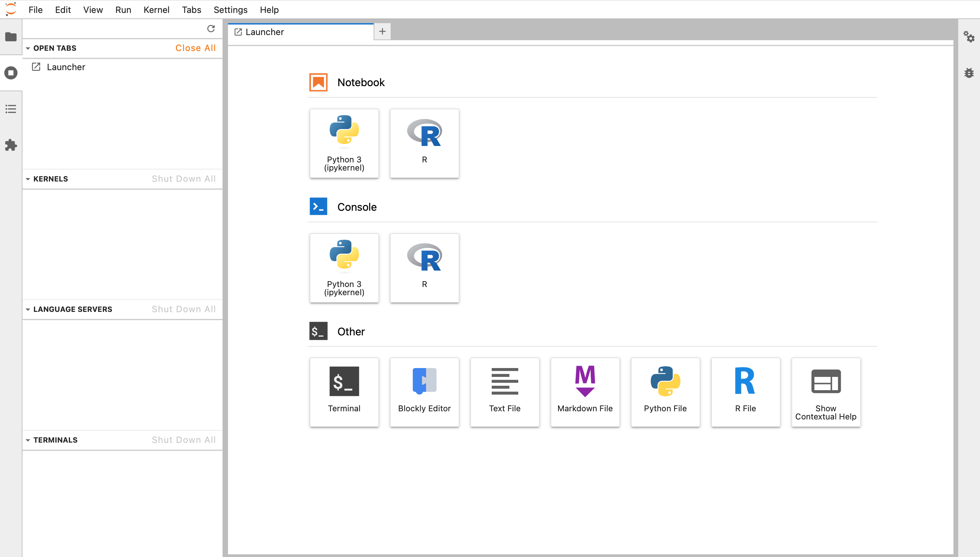Create a new Python File
980x557 pixels.
pos(665,392)
